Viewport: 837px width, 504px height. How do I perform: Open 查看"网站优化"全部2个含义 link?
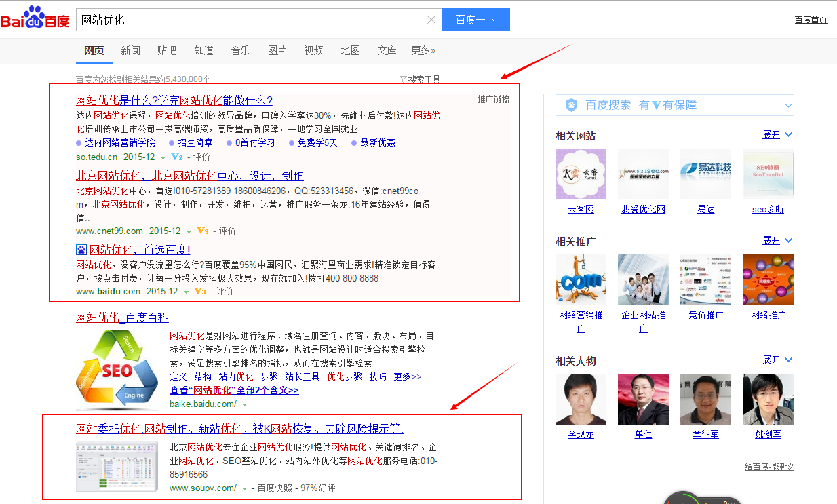234,390
